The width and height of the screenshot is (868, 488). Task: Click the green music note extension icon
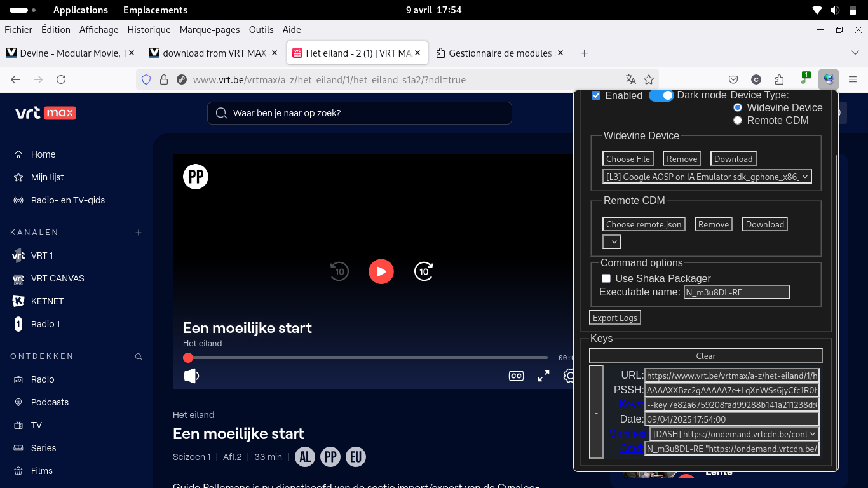[x=804, y=79]
